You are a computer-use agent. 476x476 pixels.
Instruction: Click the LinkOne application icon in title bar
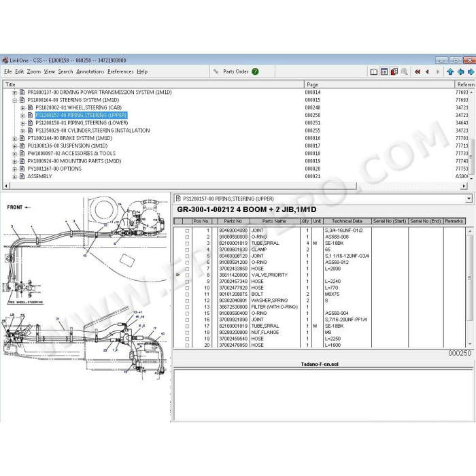(5, 60)
